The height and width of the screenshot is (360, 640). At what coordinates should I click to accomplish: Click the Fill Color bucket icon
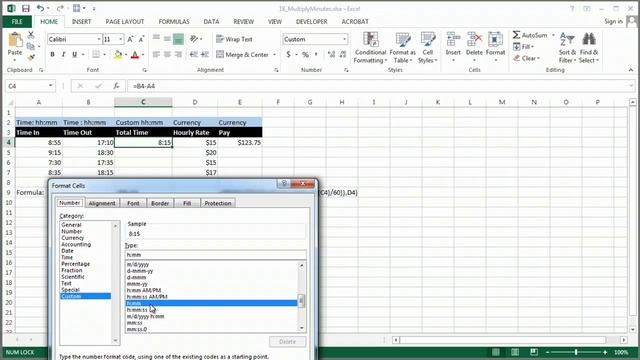click(118, 54)
